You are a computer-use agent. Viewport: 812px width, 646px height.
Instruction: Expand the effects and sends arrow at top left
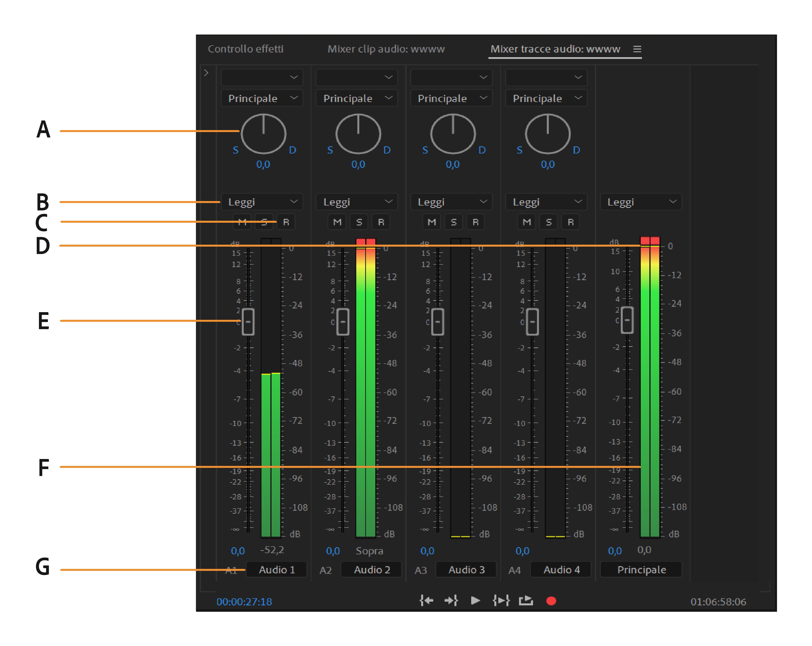[206, 73]
